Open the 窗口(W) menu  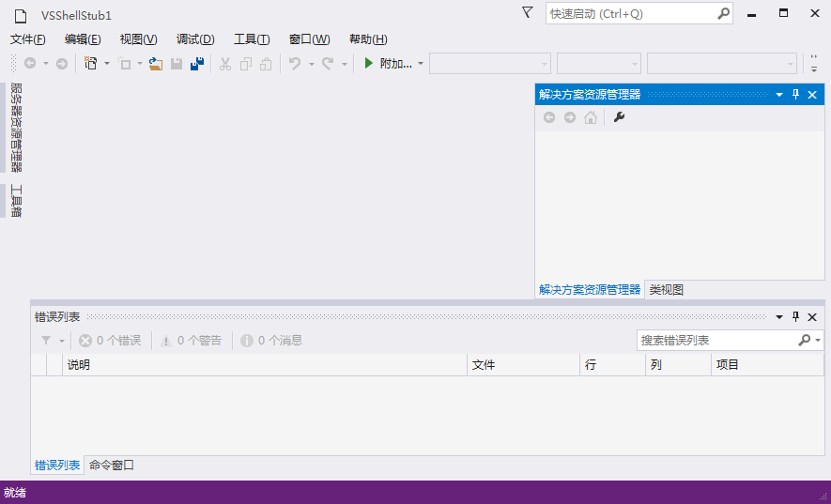tap(310, 39)
